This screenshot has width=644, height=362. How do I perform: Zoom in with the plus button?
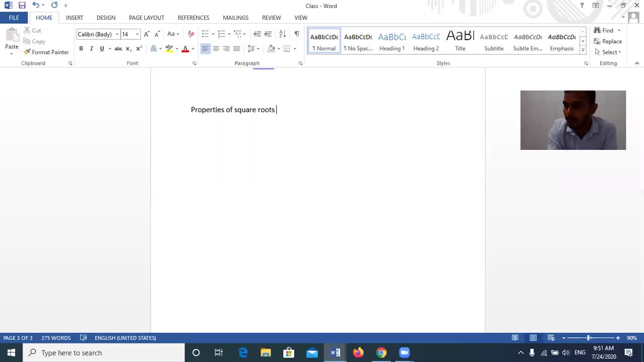click(x=618, y=338)
